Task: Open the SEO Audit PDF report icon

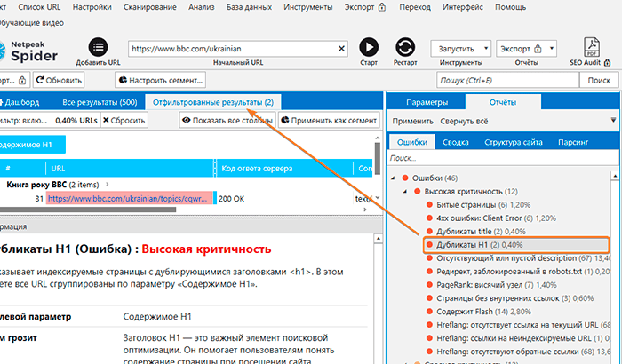Action: [x=591, y=48]
